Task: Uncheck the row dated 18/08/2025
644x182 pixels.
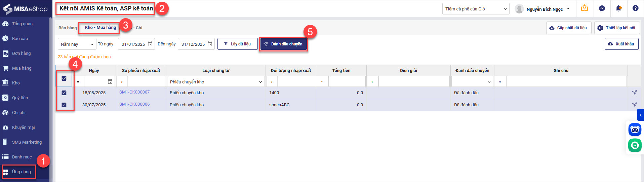Action: tap(64, 93)
